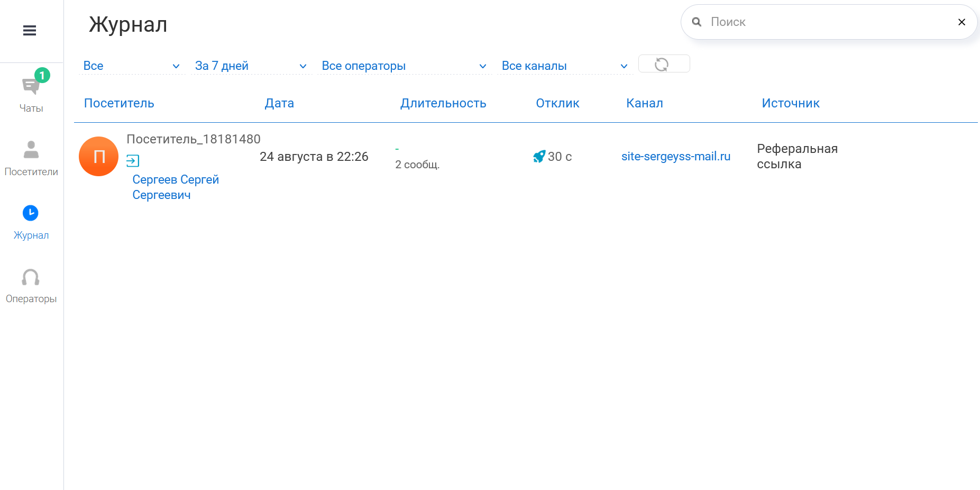
Task: Click the orange visitor avatar
Action: (x=98, y=157)
